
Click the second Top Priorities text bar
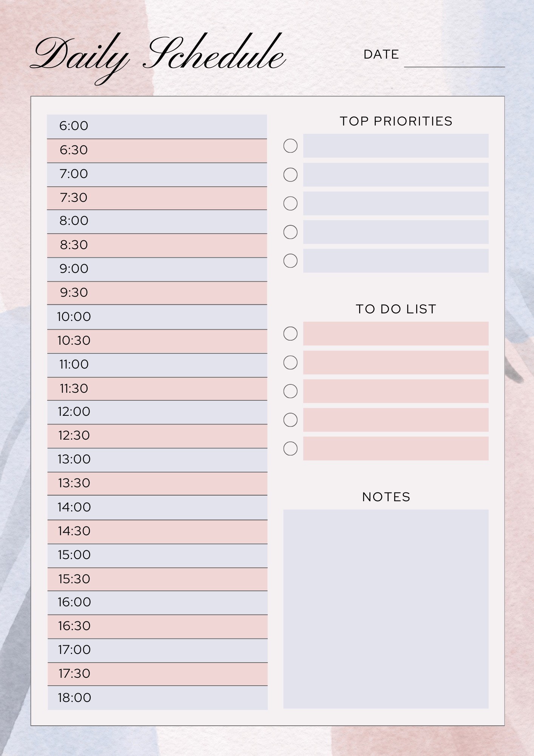click(x=396, y=175)
